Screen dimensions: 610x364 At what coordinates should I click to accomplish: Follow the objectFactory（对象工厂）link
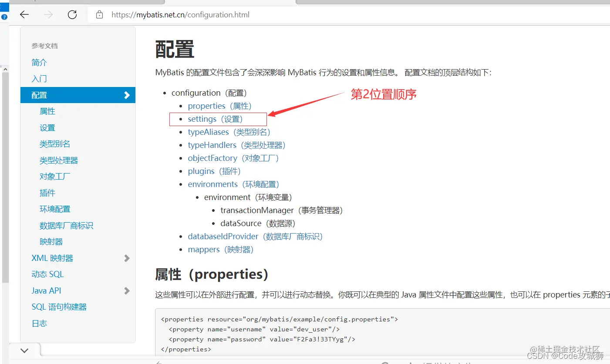tap(233, 158)
